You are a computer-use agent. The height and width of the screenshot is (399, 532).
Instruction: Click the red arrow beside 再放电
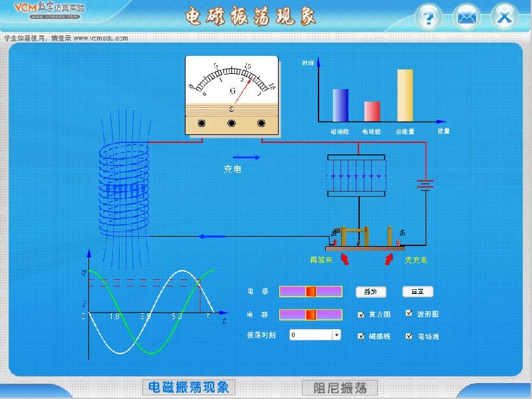pos(345,259)
